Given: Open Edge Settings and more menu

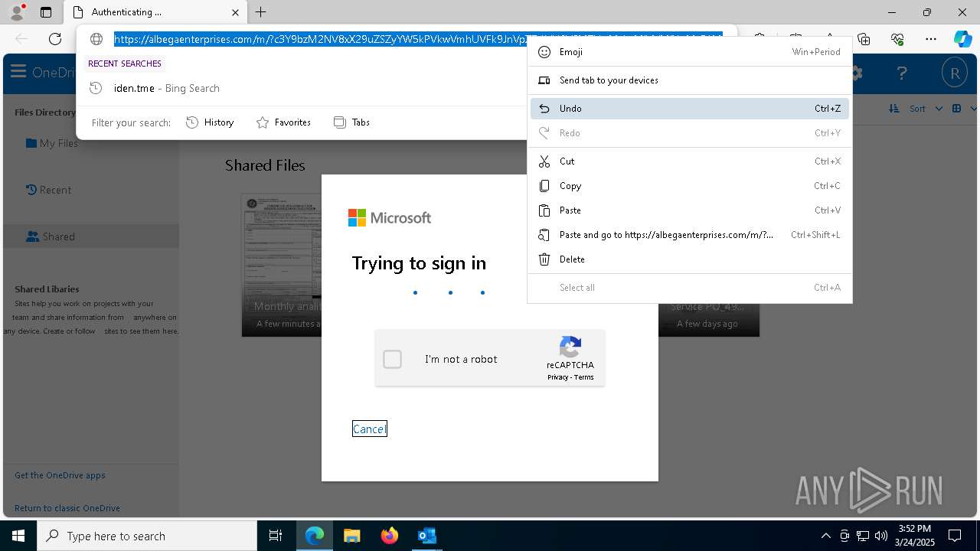Looking at the screenshot, I should 931,39.
